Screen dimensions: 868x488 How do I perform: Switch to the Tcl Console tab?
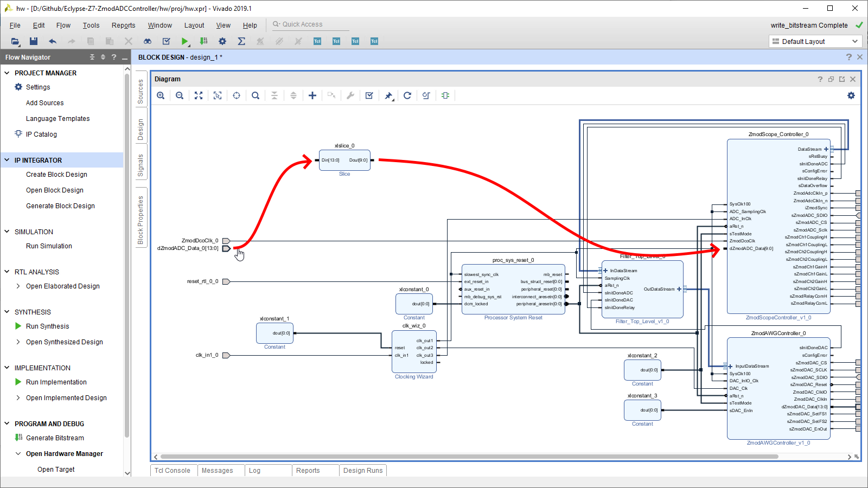point(173,470)
